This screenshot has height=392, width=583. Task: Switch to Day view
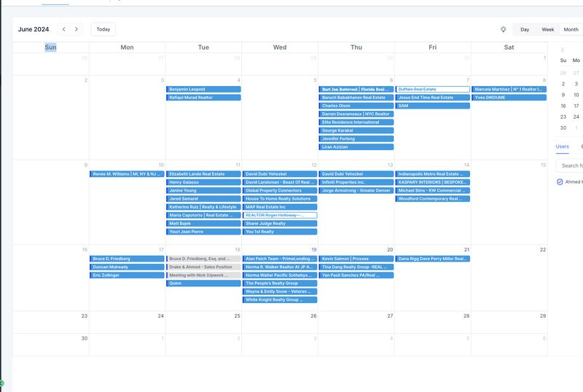[x=525, y=29]
